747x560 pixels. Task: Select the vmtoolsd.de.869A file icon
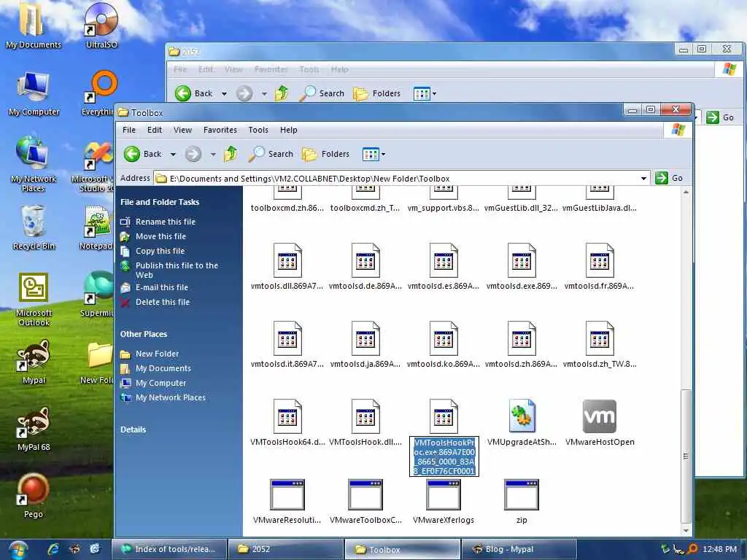coord(365,260)
